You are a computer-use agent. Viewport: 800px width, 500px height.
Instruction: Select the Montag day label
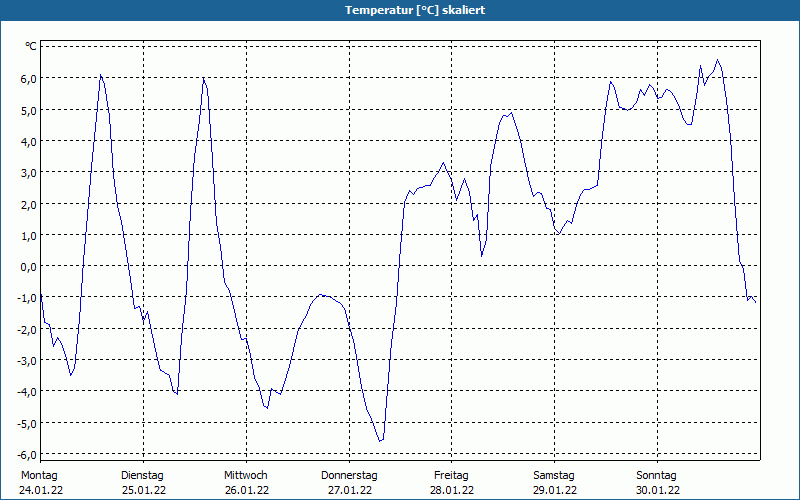coord(39,476)
